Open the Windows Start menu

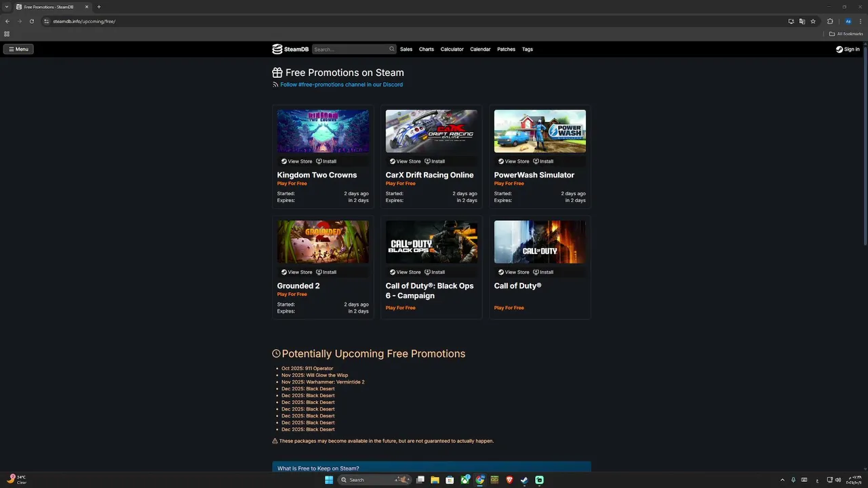tap(329, 480)
